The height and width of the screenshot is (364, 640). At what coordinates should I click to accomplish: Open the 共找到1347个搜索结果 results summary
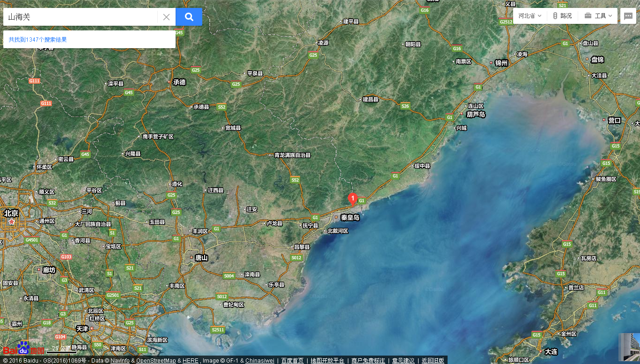[x=38, y=40]
